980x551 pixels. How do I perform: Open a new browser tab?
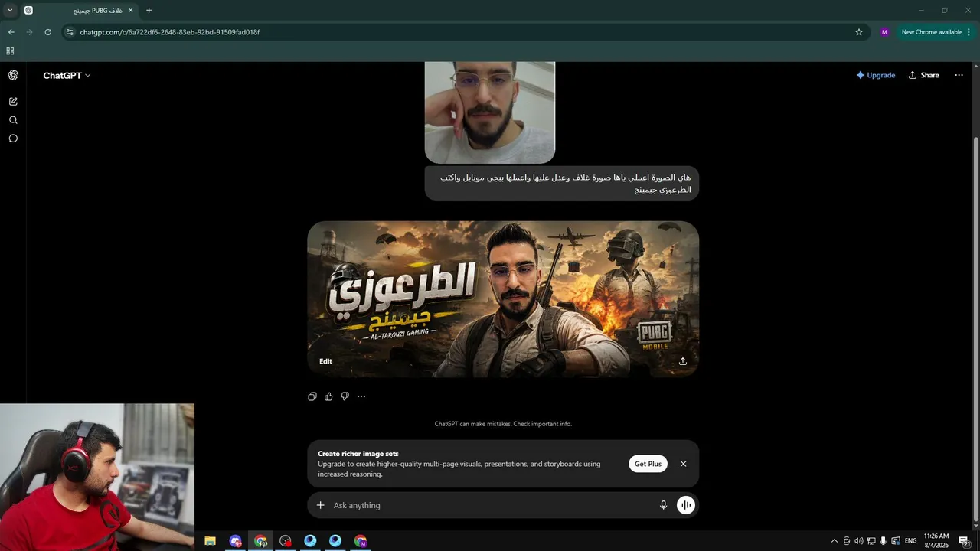pos(149,11)
